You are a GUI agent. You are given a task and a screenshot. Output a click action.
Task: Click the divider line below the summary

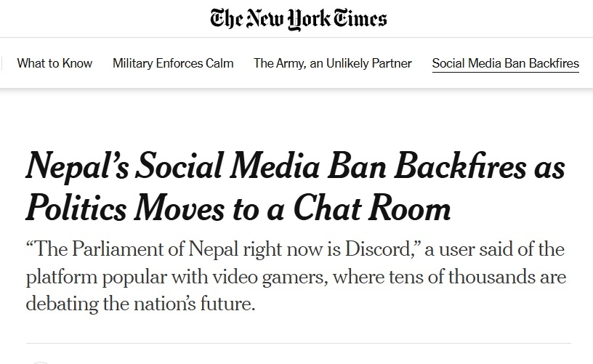(x=298, y=343)
